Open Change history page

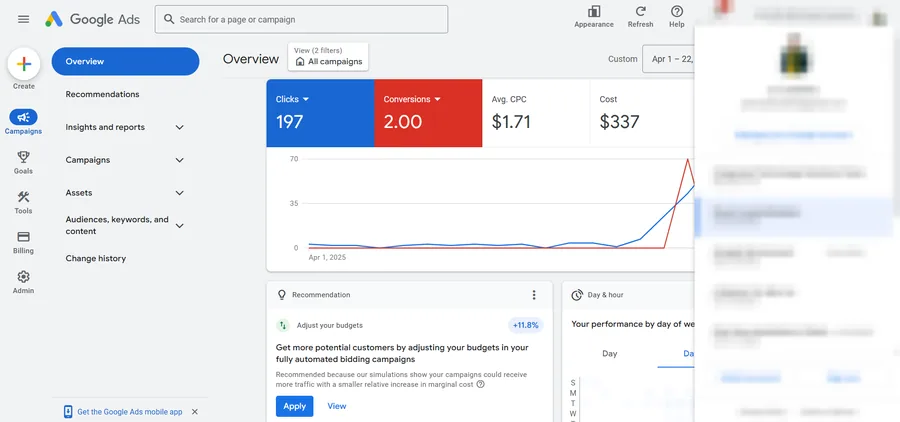(x=95, y=258)
